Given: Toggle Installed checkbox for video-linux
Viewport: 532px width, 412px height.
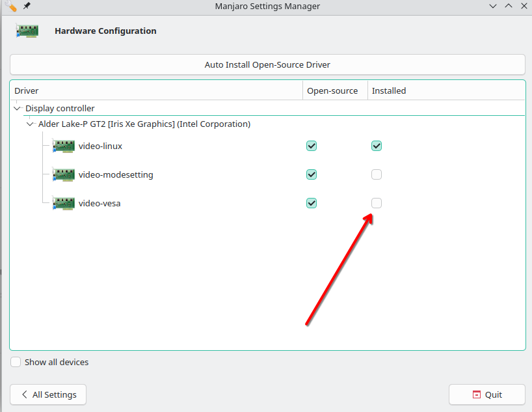Looking at the screenshot, I should click(x=377, y=146).
